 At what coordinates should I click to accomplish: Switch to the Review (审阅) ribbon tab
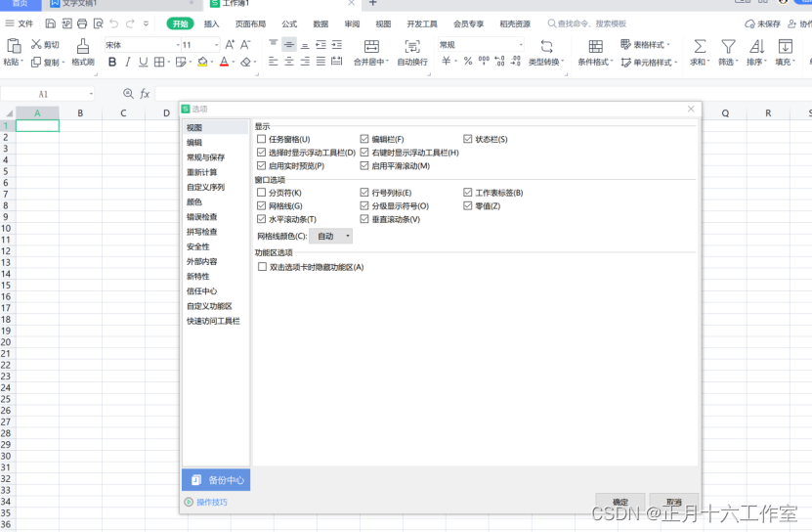coord(352,23)
